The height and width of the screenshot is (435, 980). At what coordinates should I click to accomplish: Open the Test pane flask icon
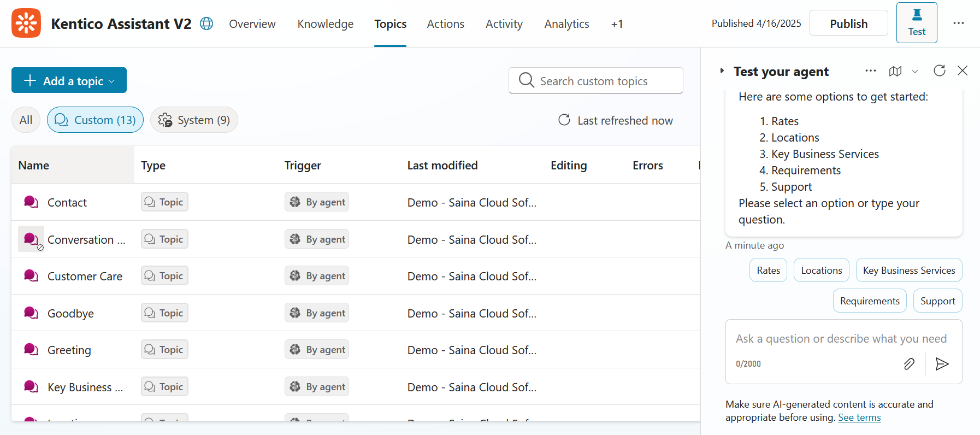[x=917, y=22]
